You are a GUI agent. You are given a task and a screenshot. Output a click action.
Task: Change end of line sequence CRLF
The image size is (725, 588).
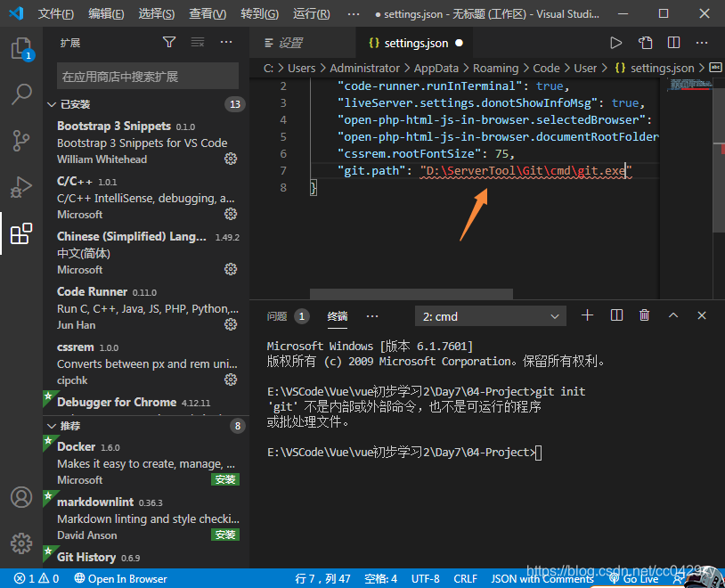(465, 579)
